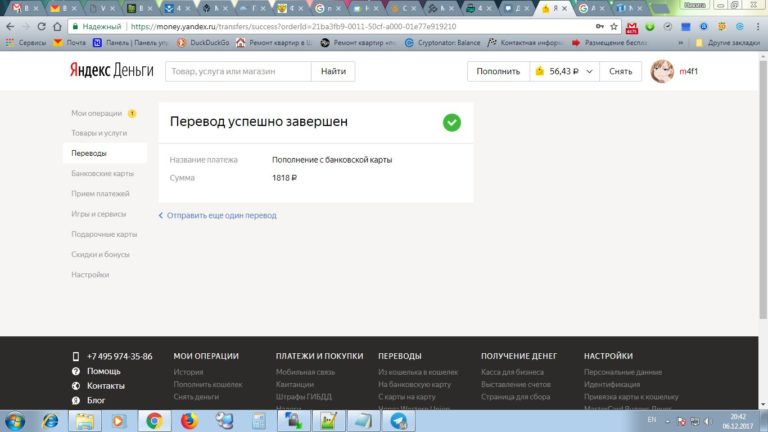
Task: Click the green success checkmark icon
Action: [452, 122]
